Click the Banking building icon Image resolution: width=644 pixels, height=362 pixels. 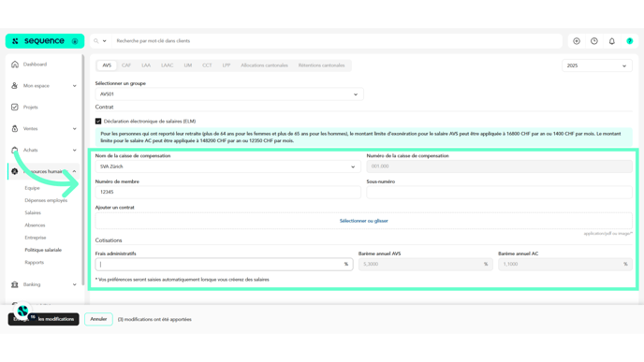click(x=15, y=284)
